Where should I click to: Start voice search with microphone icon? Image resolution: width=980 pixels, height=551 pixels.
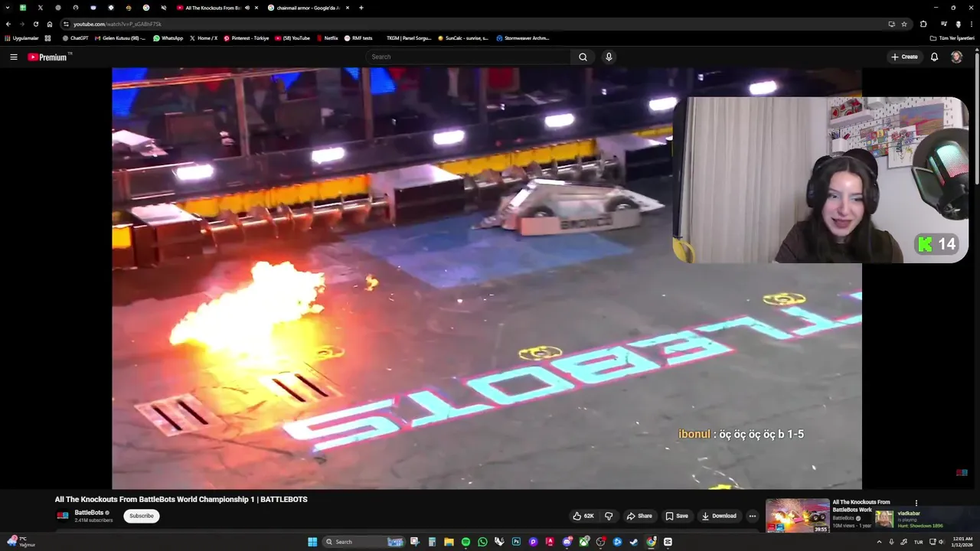pos(609,57)
